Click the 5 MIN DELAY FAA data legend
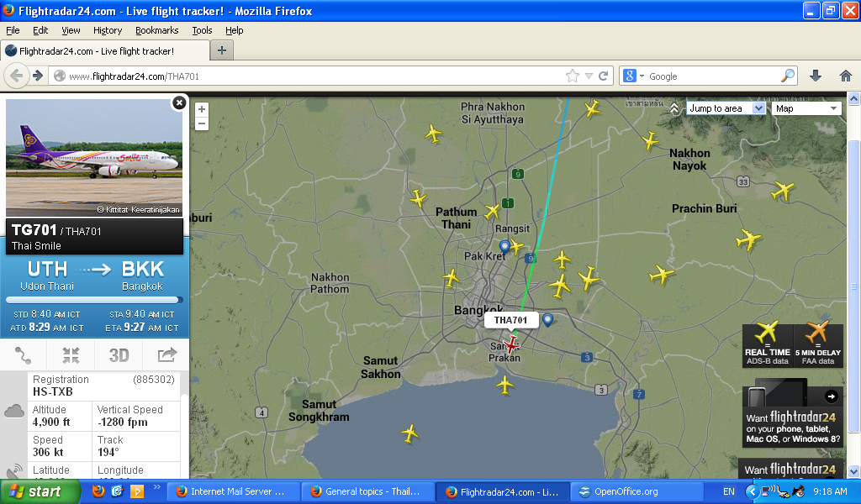This screenshot has height=504, width=861. tap(817, 344)
